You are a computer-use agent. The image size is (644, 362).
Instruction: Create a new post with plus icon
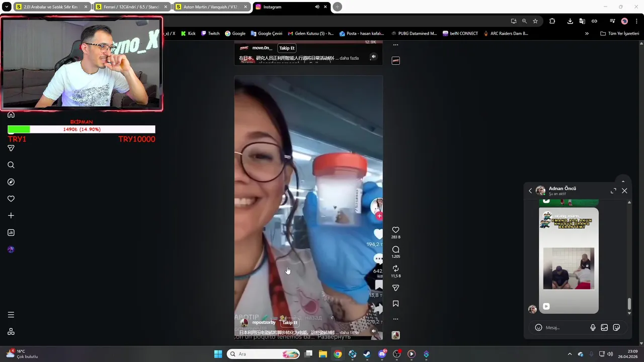11,216
